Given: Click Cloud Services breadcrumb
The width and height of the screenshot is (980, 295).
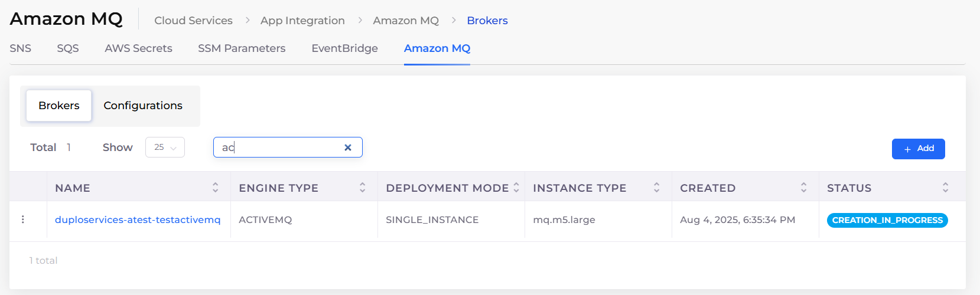Looking at the screenshot, I should (x=193, y=21).
